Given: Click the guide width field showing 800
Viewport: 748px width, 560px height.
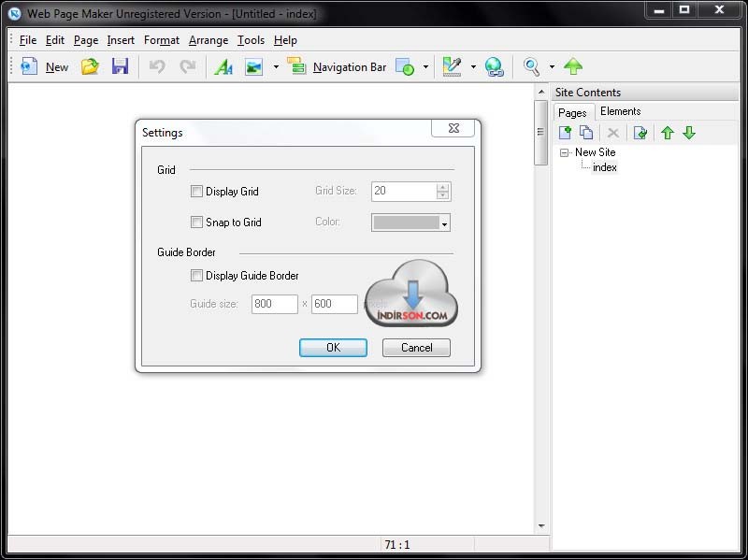Looking at the screenshot, I should tap(275, 304).
